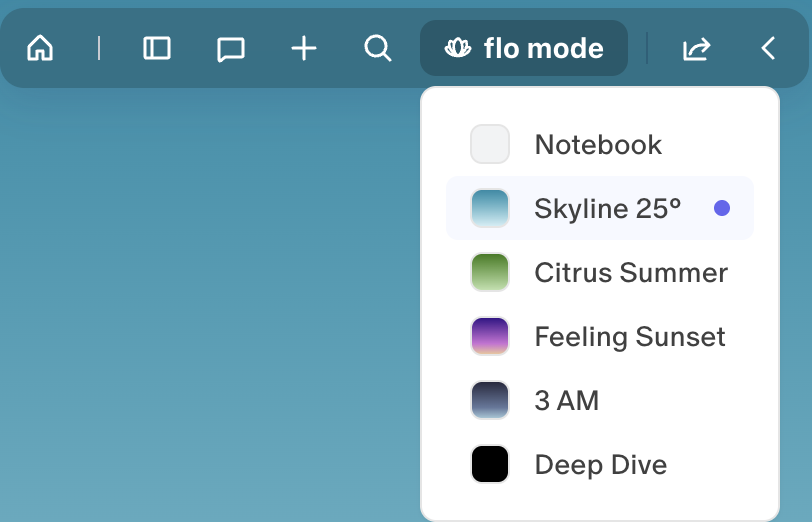
Task: Select the Notebook theme
Action: point(600,144)
